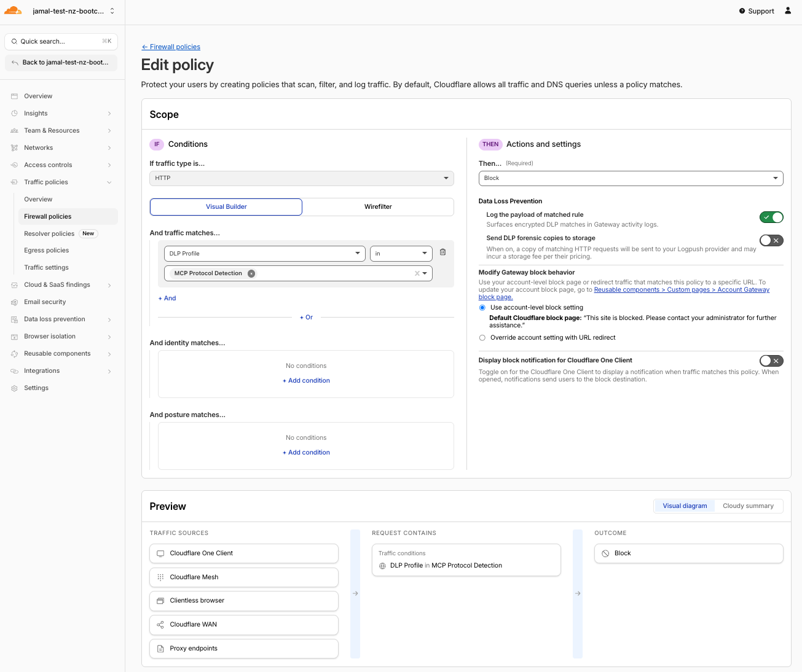802x672 pixels.
Task: Click the Team & Resources icon
Action: pos(14,131)
